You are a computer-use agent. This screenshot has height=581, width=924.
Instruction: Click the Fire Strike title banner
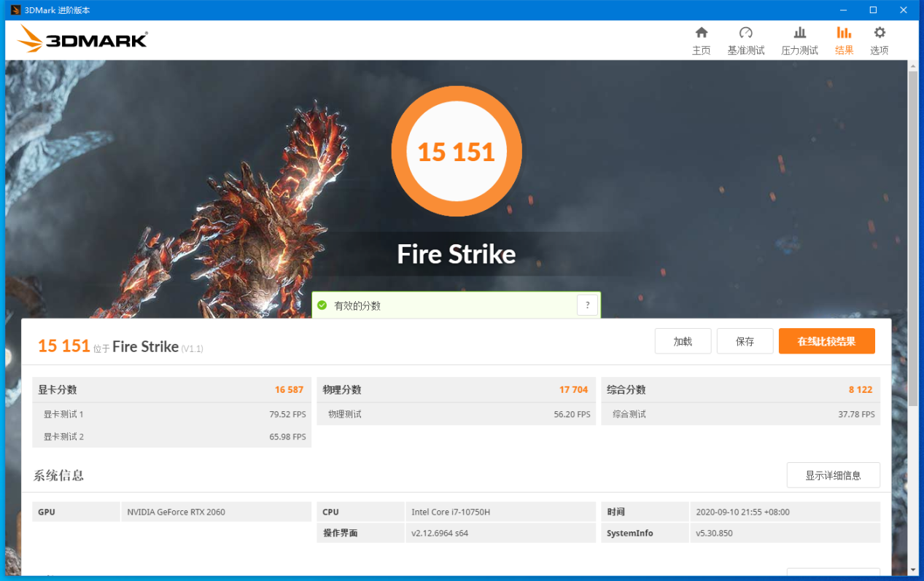(x=457, y=254)
